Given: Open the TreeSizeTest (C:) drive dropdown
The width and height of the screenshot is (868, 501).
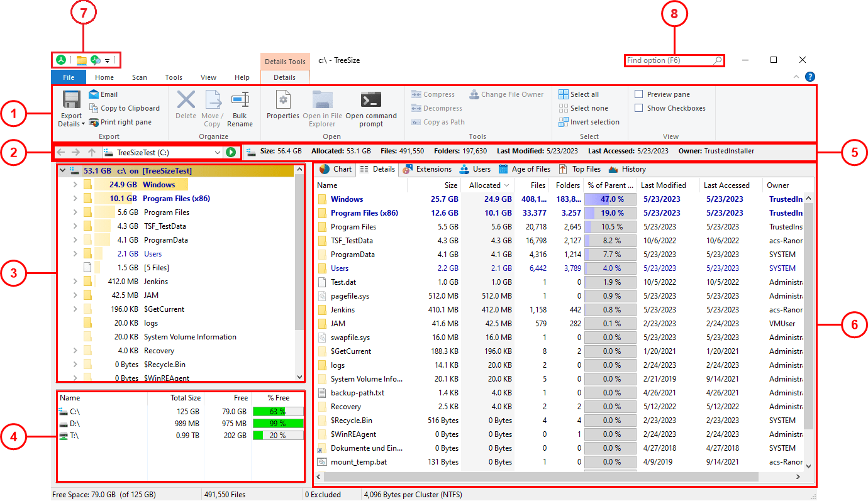Looking at the screenshot, I should 218,152.
